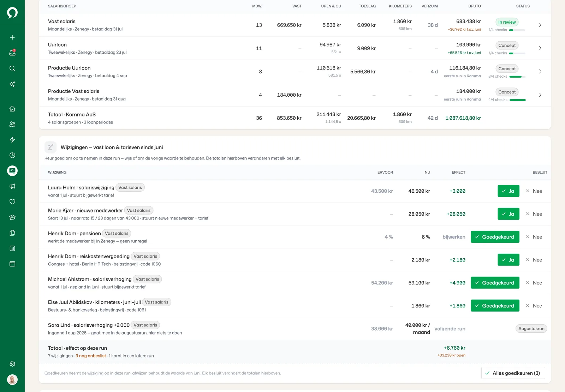Approve Henrik Dam reiskostenvergoeding with Ja
Viewport: 565px width, 392px height.
[x=509, y=260]
